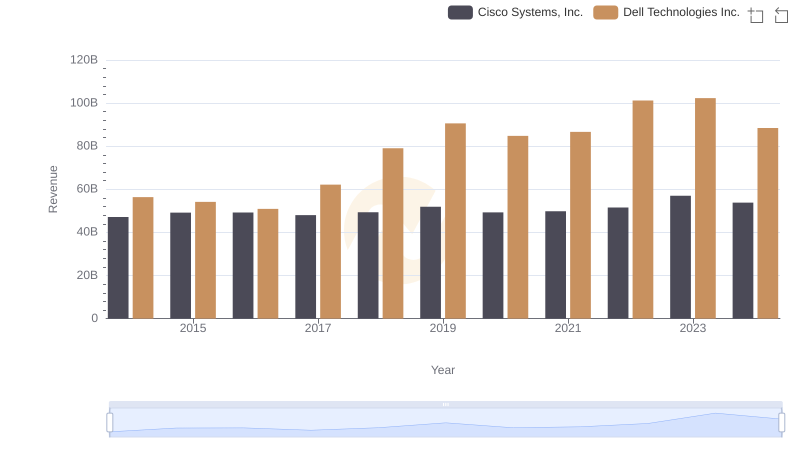Click the Year axis title
The image size is (800, 461).
[x=443, y=370]
